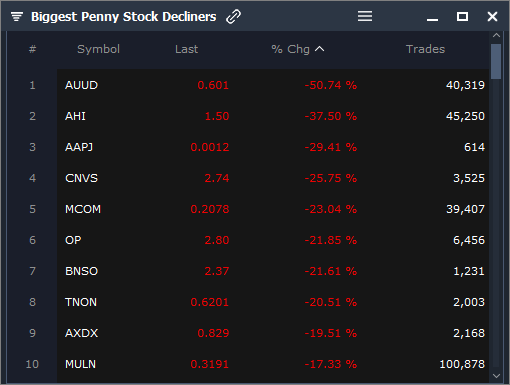Select the CNVS ticker row

(x=273, y=178)
